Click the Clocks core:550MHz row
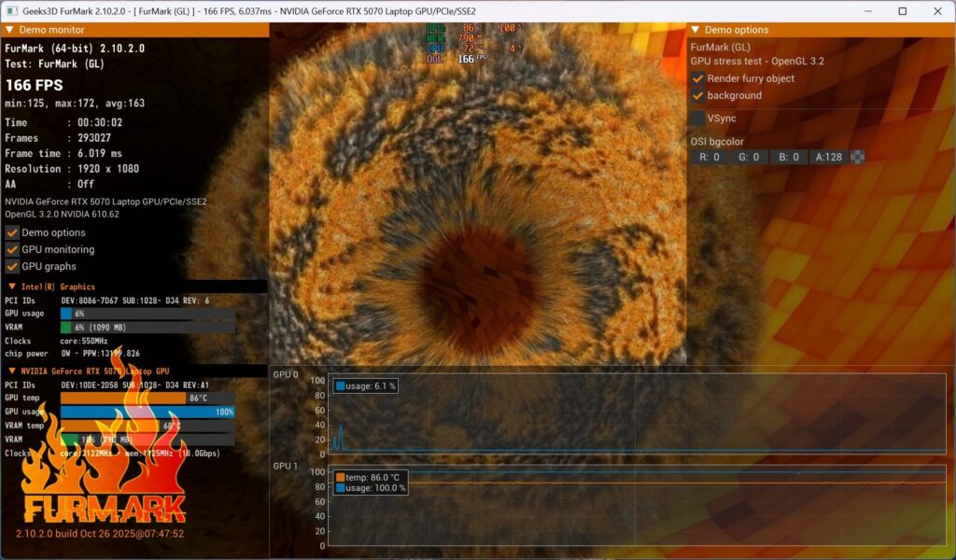Screen dimensions: 956x560 [56, 342]
